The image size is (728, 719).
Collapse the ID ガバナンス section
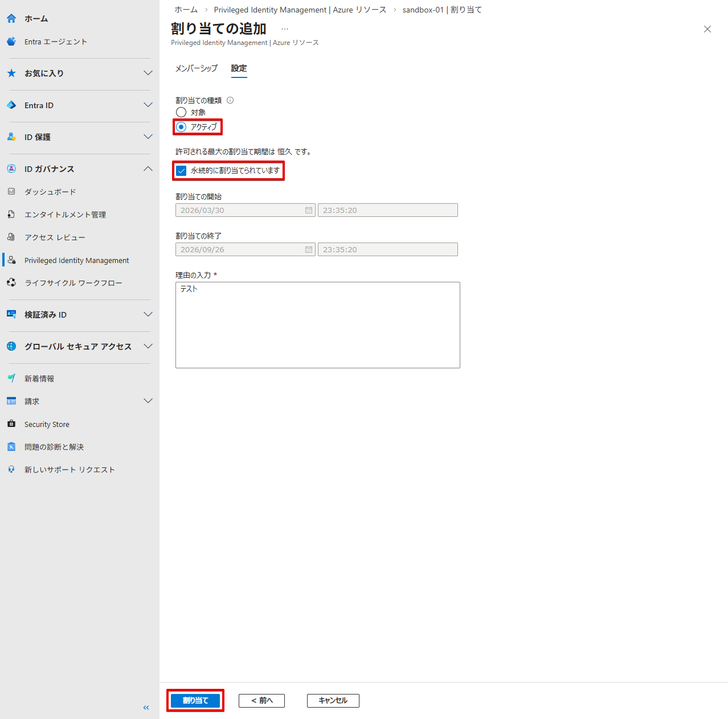click(148, 169)
